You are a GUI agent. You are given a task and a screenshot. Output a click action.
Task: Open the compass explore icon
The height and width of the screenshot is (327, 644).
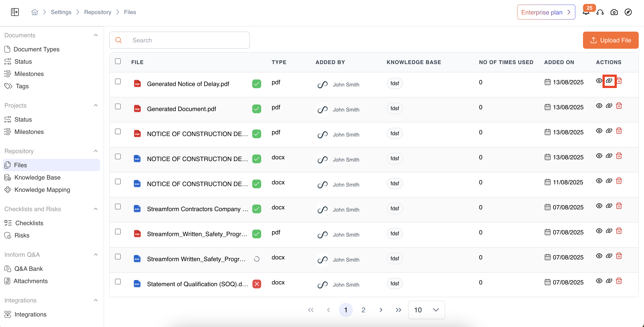(x=628, y=12)
